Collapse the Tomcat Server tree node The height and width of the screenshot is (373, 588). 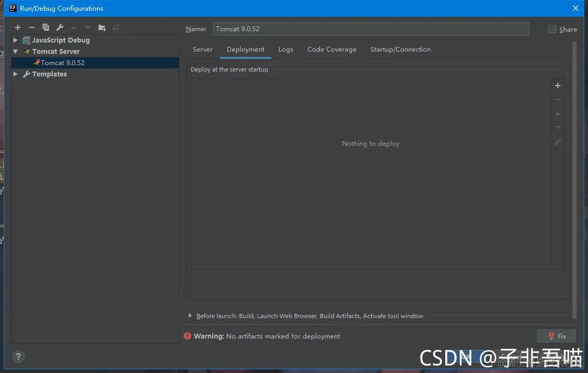(x=16, y=51)
